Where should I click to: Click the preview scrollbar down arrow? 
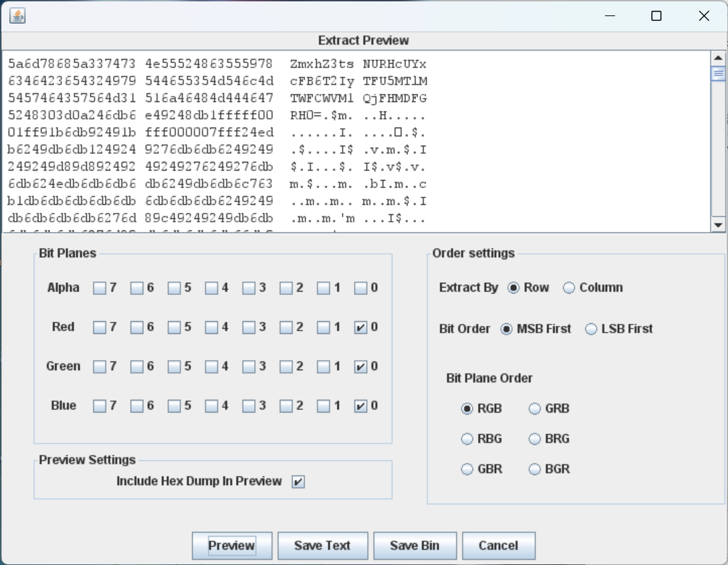(x=718, y=225)
